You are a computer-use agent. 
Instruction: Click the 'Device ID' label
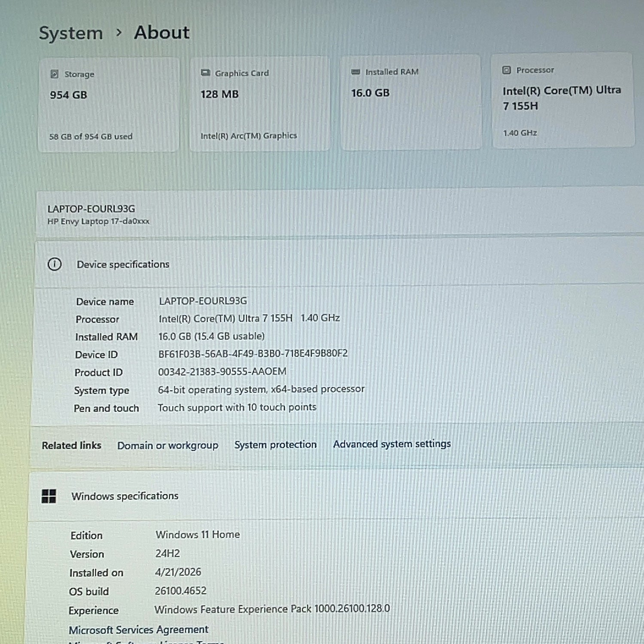tap(96, 355)
